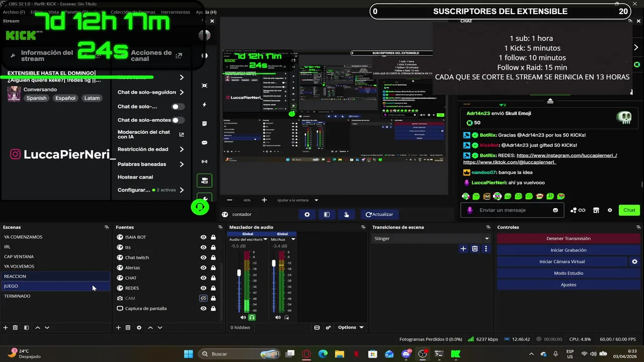
Task: Open Audio del escritorio channel dropdown arrow
Action: pos(266,239)
